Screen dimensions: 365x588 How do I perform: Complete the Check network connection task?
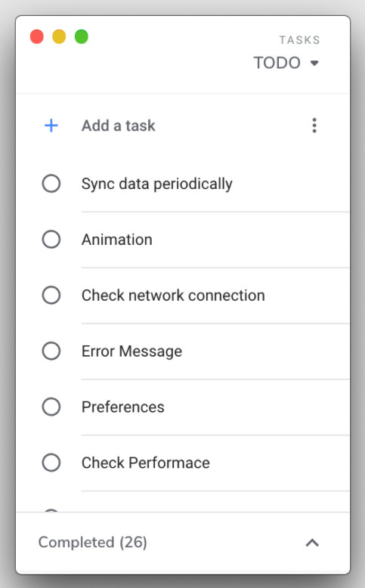click(51, 295)
